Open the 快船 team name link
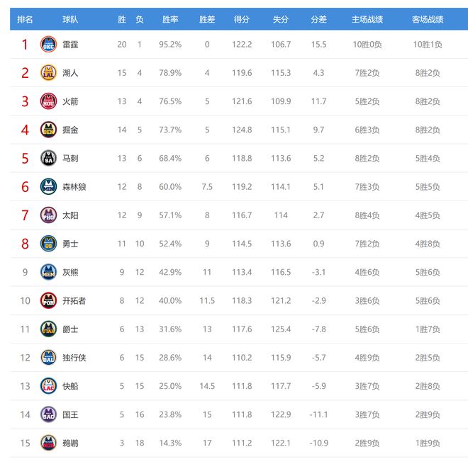Image resolution: width=468 pixels, height=476 pixels. [70, 386]
